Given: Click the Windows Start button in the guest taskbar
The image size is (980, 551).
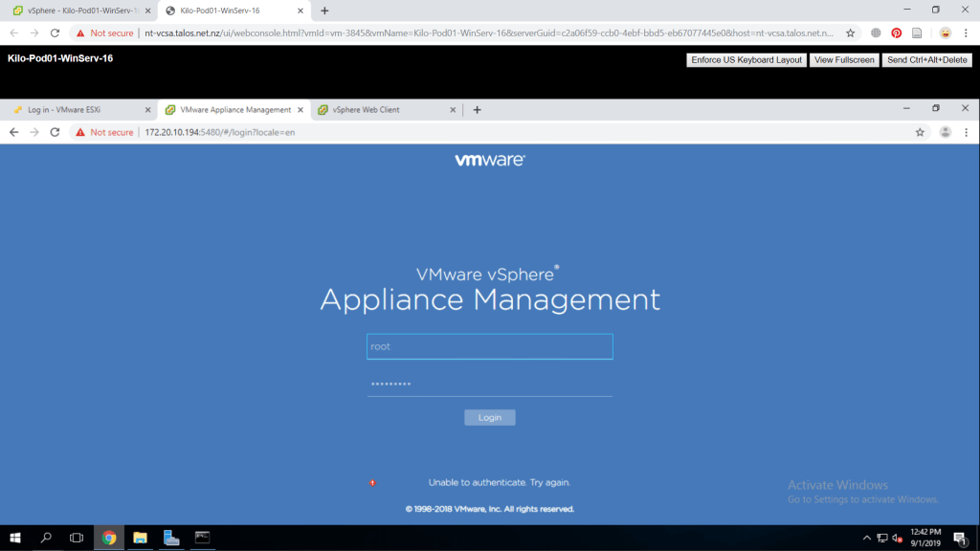Looking at the screenshot, I should [15, 538].
